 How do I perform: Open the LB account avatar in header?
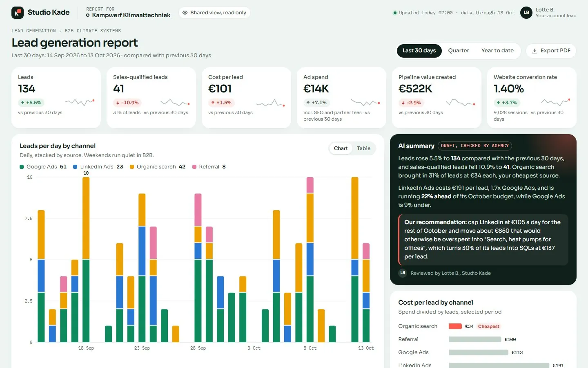coord(526,13)
